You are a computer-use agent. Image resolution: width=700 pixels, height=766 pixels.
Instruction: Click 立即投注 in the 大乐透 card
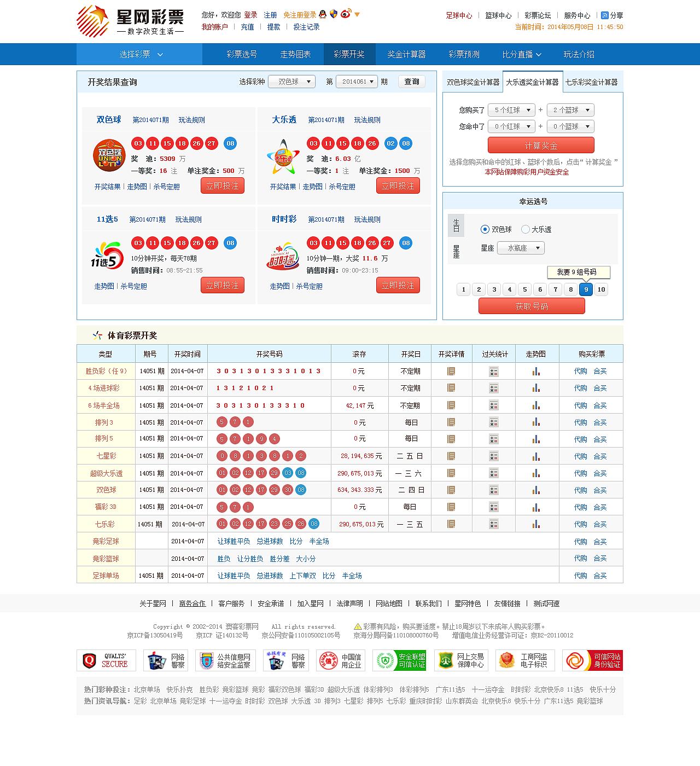pyautogui.click(x=398, y=185)
